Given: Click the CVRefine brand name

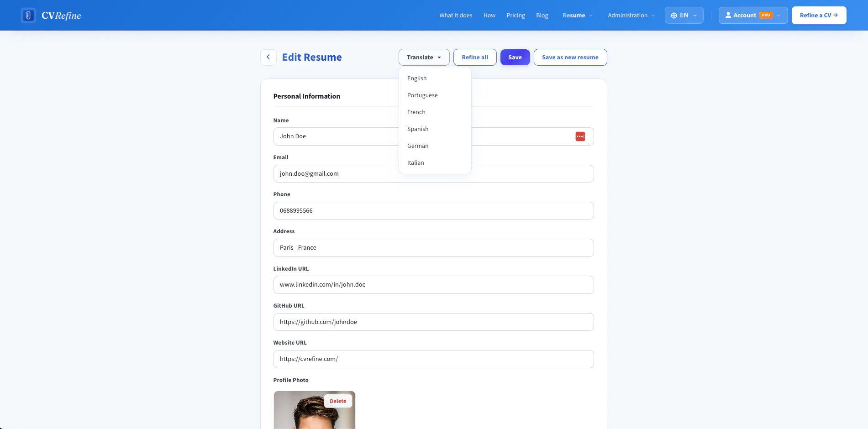Looking at the screenshot, I should [61, 16].
